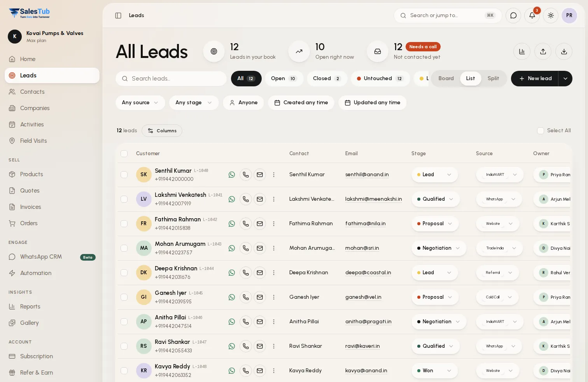Toggle the sidebar panel icon
This screenshot has height=382, width=588.
(x=118, y=16)
